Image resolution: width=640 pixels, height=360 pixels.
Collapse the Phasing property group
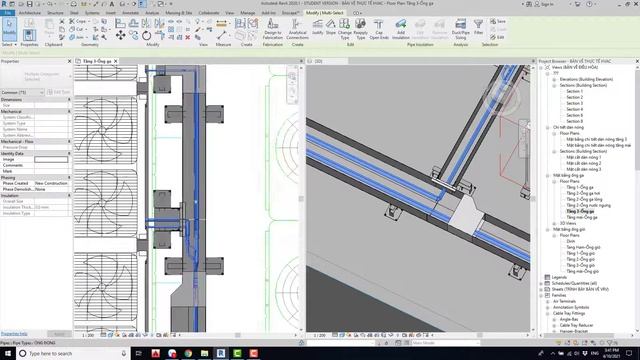click(x=69, y=178)
